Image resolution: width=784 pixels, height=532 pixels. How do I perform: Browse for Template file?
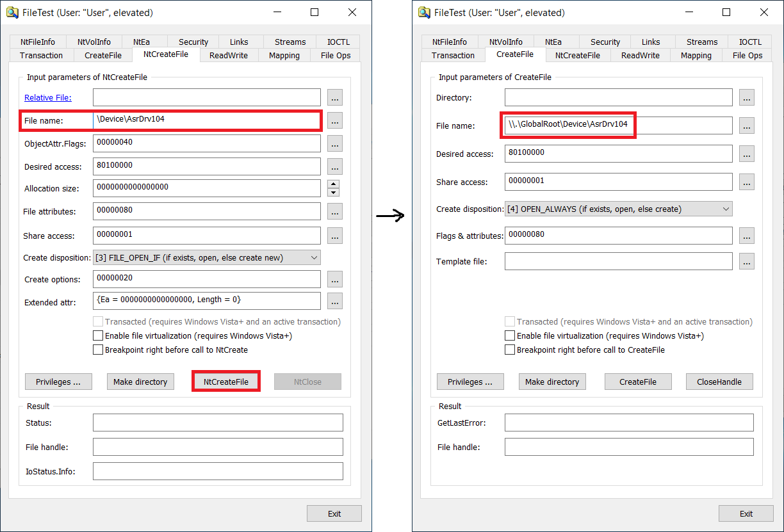tap(747, 261)
